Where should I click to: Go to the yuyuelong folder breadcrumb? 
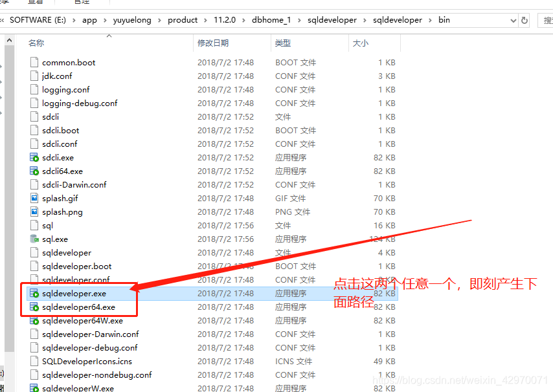(x=132, y=20)
